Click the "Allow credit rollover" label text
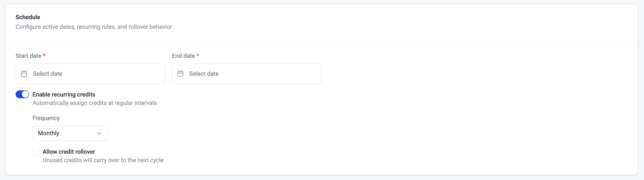 tap(69, 152)
